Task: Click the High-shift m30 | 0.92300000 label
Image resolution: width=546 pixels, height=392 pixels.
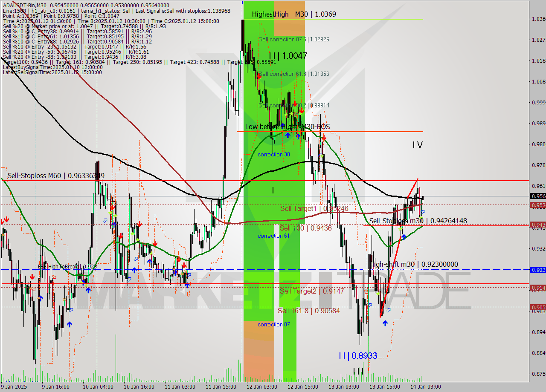Action: point(414,264)
